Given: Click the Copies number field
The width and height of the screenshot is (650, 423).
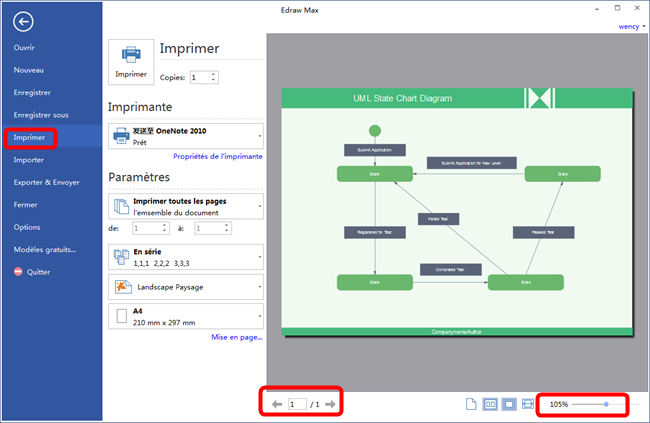Looking at the screenshot, I should pyautogui.click(x=201, y=78).
